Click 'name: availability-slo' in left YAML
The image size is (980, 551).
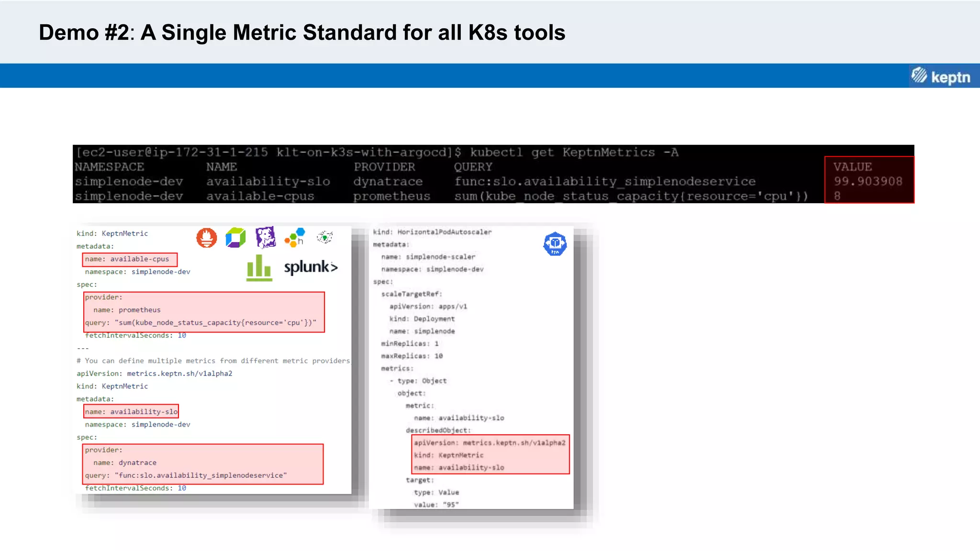click(131, 411)
